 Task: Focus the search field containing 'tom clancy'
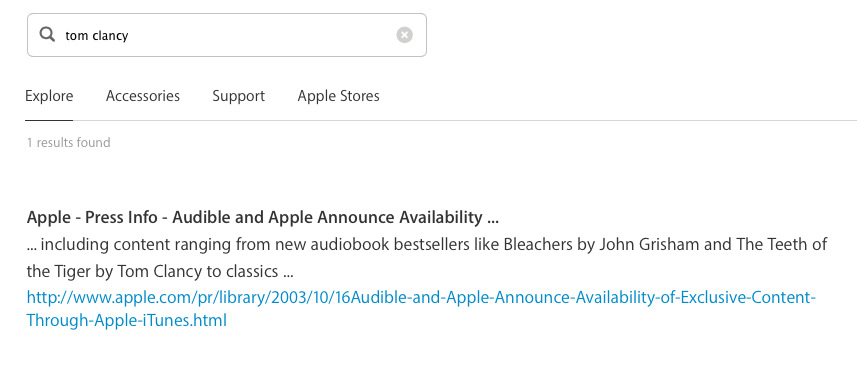227,35
